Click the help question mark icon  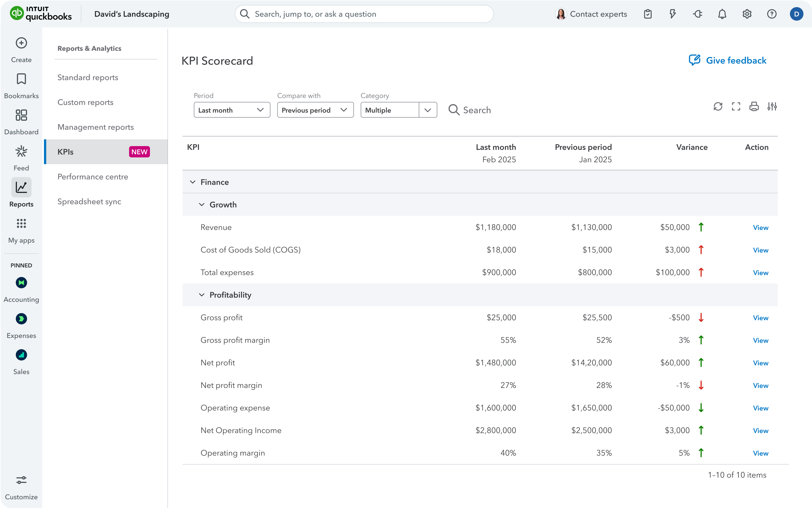tap(772, 14)
